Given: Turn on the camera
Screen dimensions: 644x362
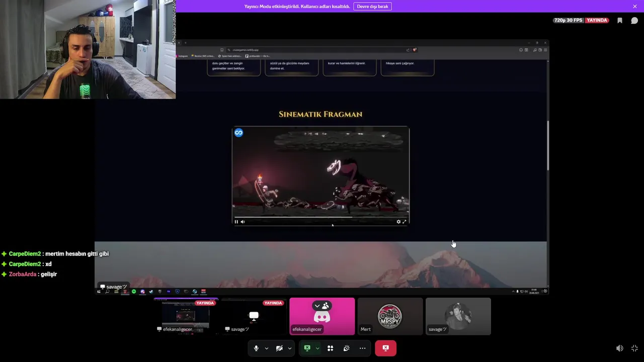Looking at the screenshot, I should click(279, 348).
